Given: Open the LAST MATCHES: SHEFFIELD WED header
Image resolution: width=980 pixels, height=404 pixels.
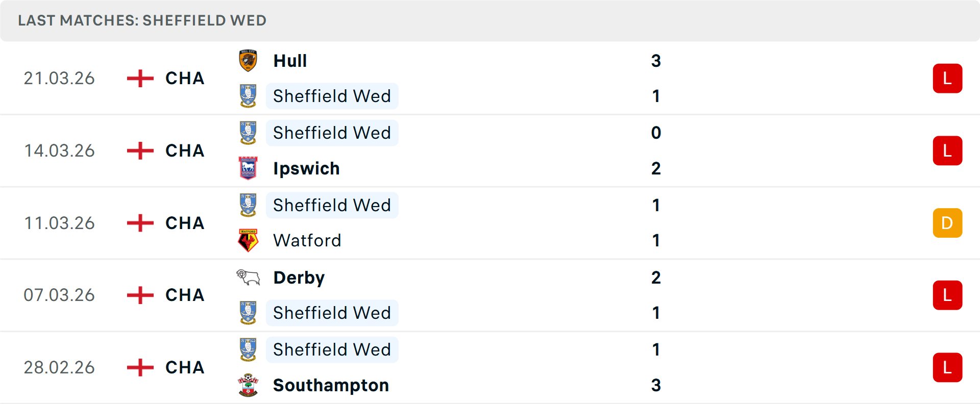Looking at the screenshot, I should coord(142,20).
